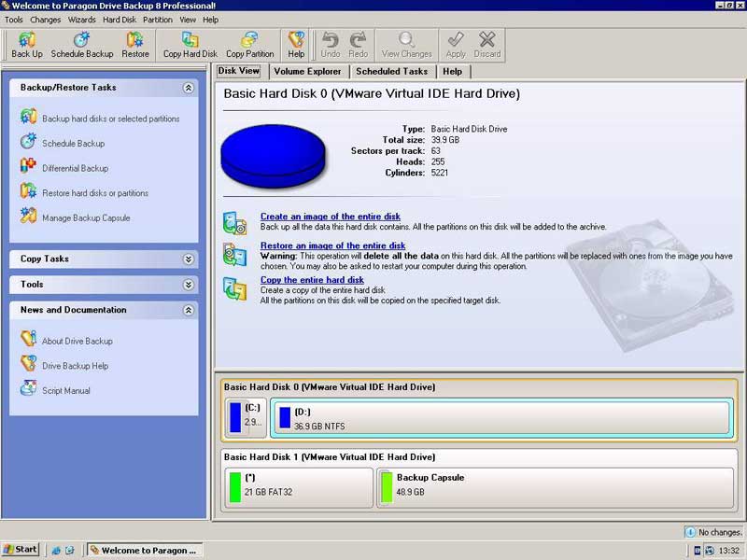Image resolution: width=747 pixels, height=560 pixels.
Task: Switch to the Scheduled Tasks tab
Action: (391, 71)
